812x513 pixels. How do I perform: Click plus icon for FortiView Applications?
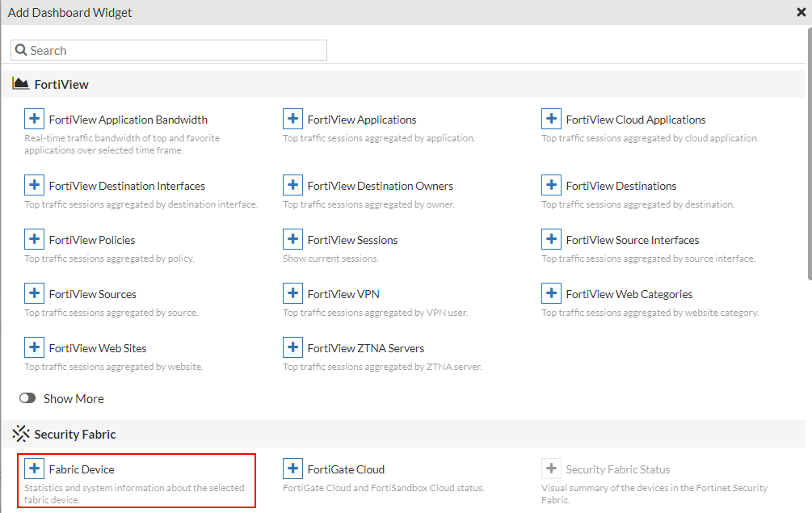coord(293,120)
